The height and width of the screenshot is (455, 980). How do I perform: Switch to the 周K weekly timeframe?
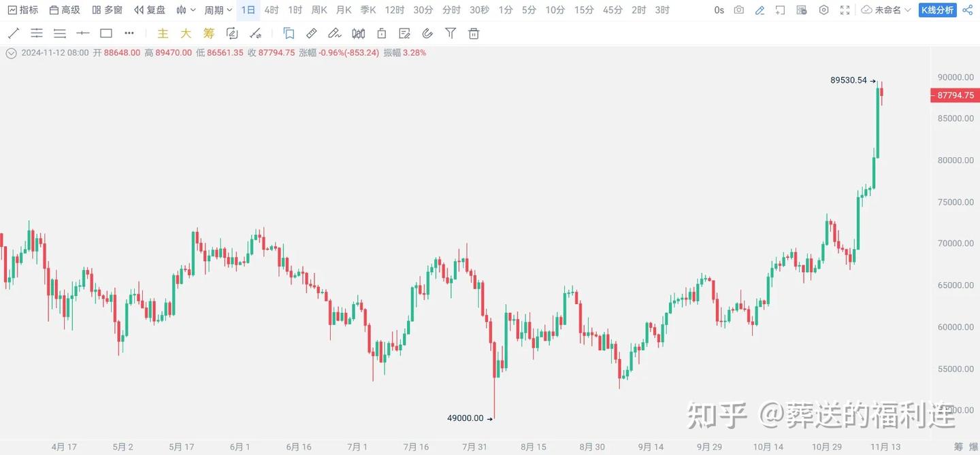pyautogui.click(x=318, y=10)
